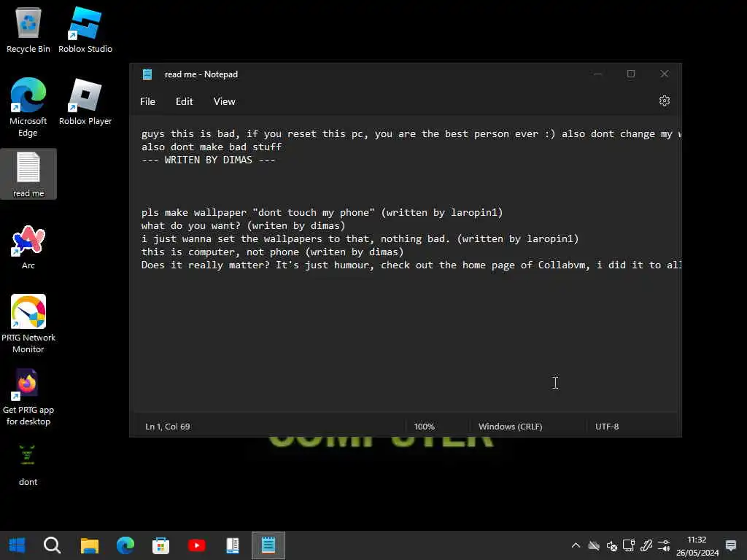
Task: Maximize the Notepad window
Action: pyautogui.click(x=631, y=74)
